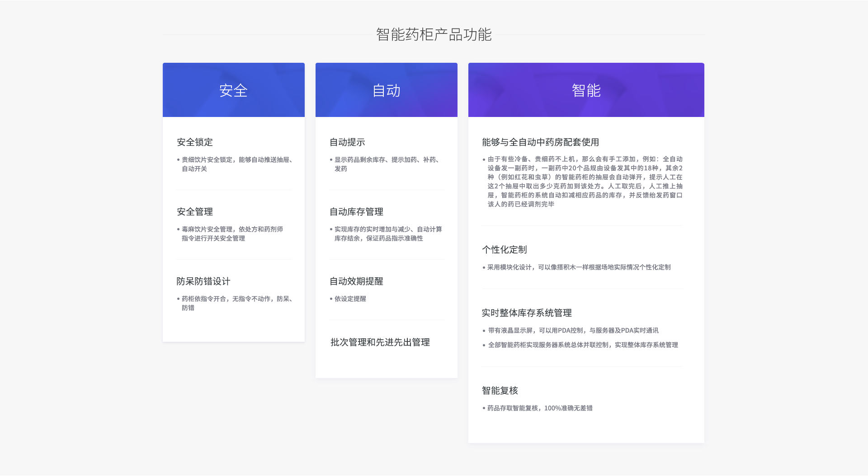Screen dimensions: 868x476
Task: Select the 批次管理和先进先出管理 heading
Action: 380,342
